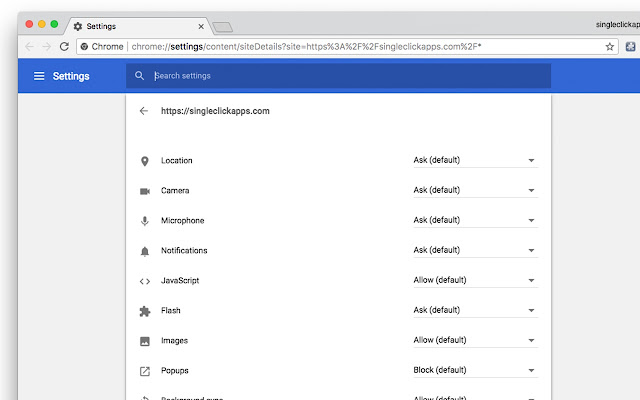Click the Notifications bell icon

click(x=144, y=251)
